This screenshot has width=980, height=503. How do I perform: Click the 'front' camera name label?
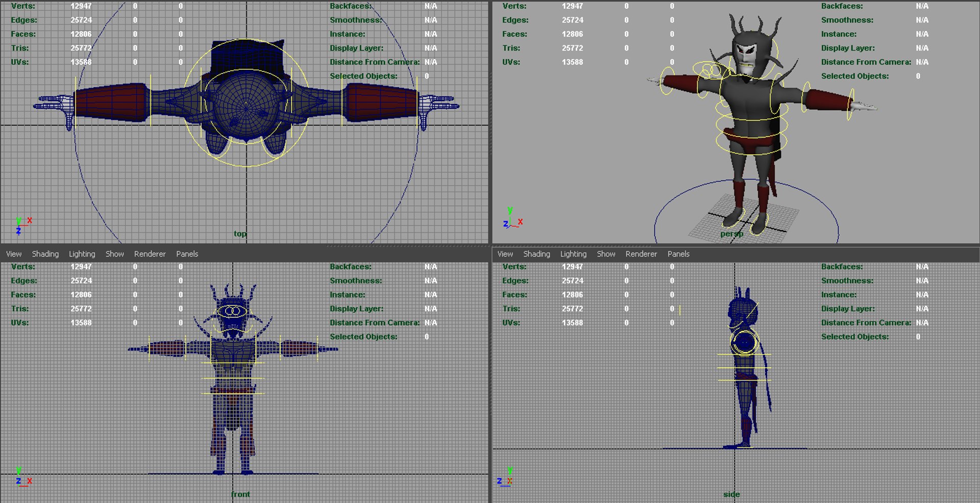point(240,494)
